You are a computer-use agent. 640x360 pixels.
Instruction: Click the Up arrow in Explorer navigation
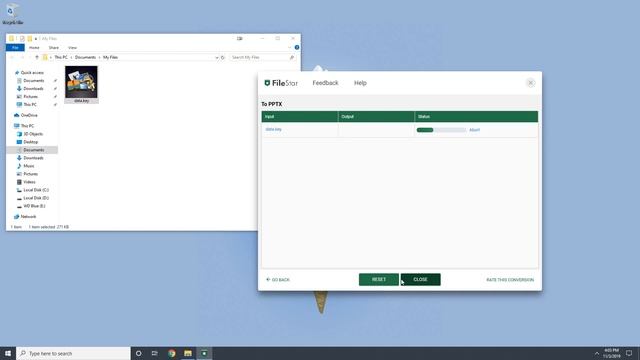37,58
